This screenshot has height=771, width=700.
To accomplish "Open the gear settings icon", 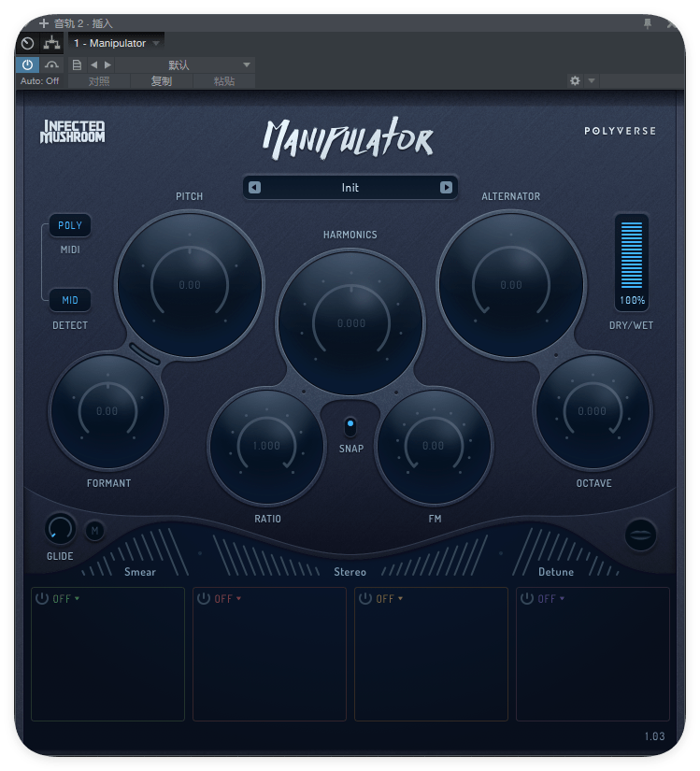I will 575,80.
